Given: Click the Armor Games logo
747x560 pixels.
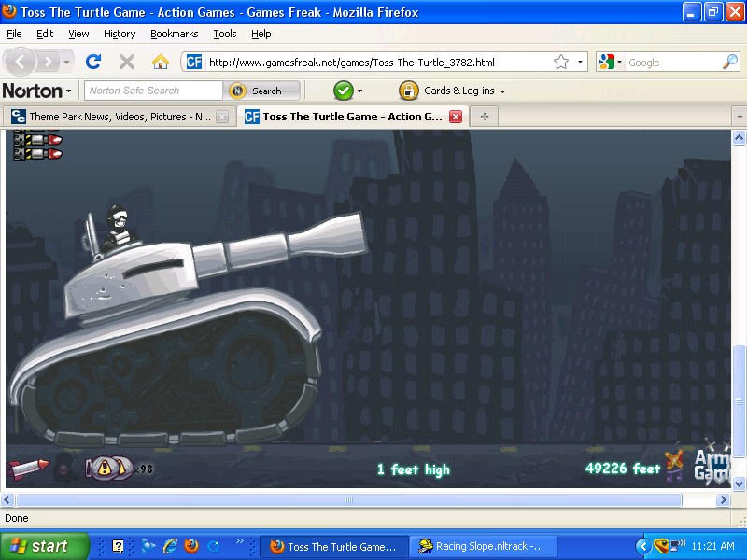Looking at the screenshot, I should (712, 463).
